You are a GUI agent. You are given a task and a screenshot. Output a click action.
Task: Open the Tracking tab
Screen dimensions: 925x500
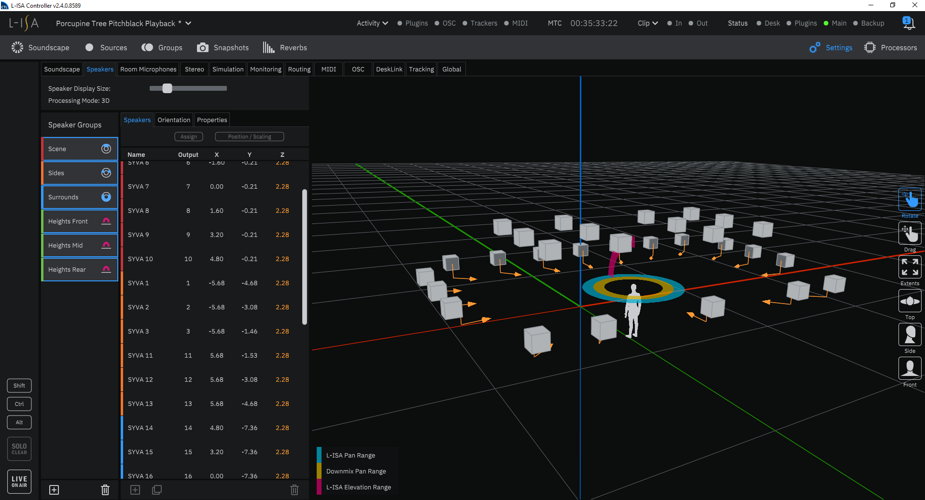pyautogui.click(x=421, y=69)
